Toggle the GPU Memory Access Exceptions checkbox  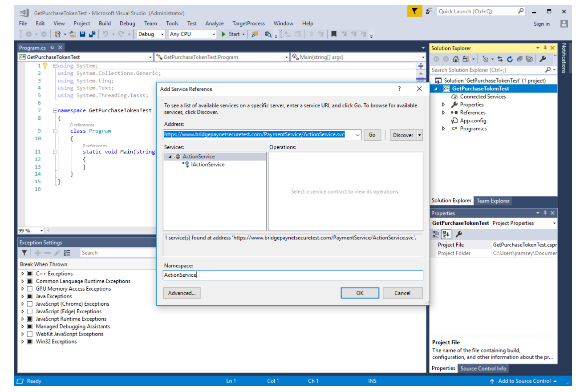coord(30,289)
